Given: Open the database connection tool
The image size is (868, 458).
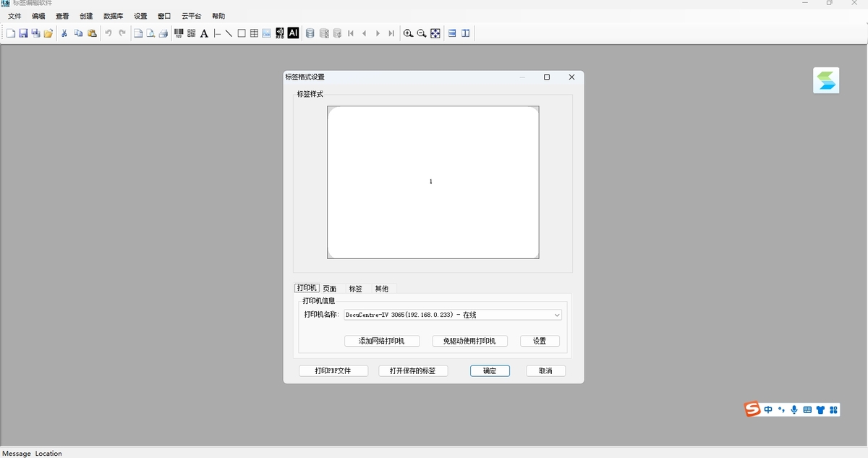Looking at the screenshot, I should (x=310, y=33).
